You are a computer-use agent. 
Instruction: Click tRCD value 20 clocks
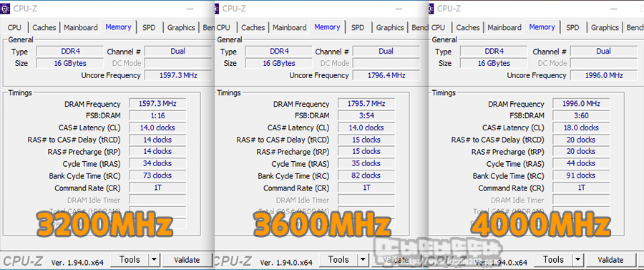point(581,140)
